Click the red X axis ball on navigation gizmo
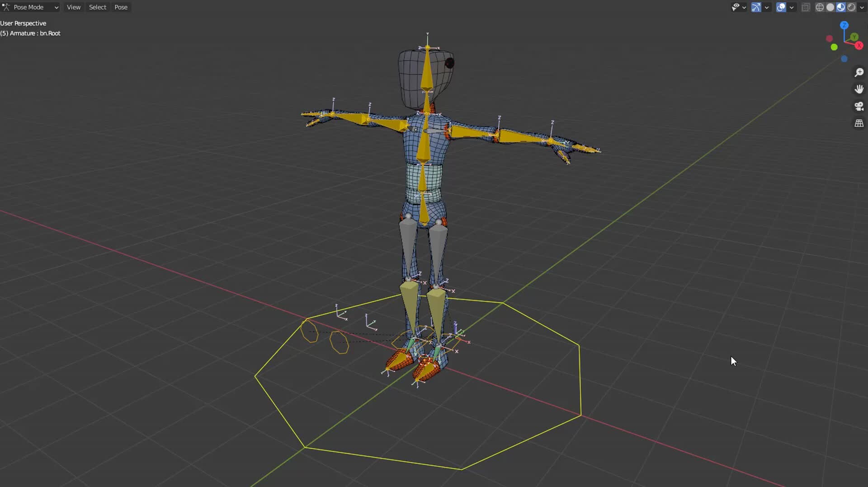This screenshot has width=868, height=487. click(859, 45)
